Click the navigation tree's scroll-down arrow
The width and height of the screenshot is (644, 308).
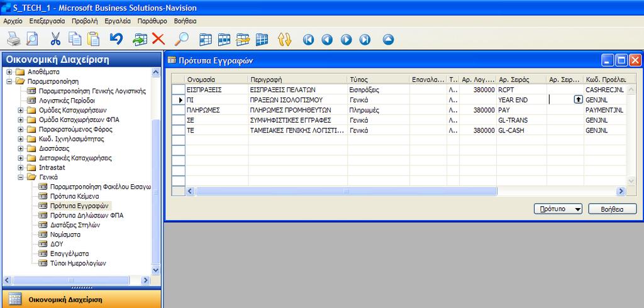pos(156,270)
